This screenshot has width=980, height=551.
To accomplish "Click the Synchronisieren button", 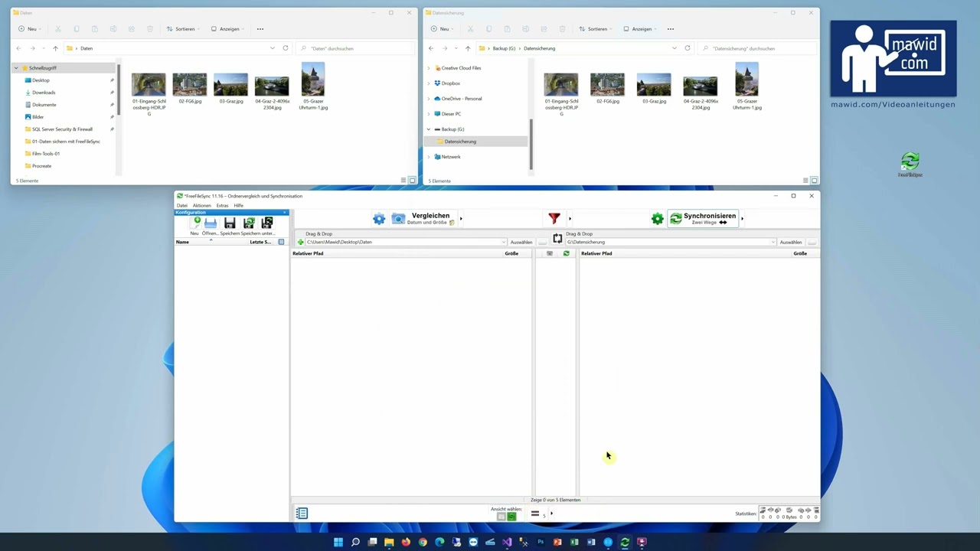I will point(703,219).
